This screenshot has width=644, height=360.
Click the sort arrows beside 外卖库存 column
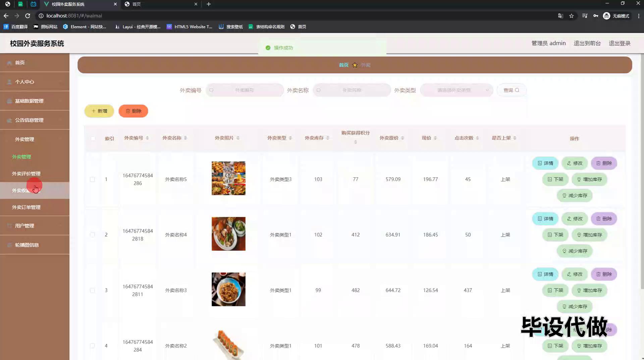pos(328,138)
